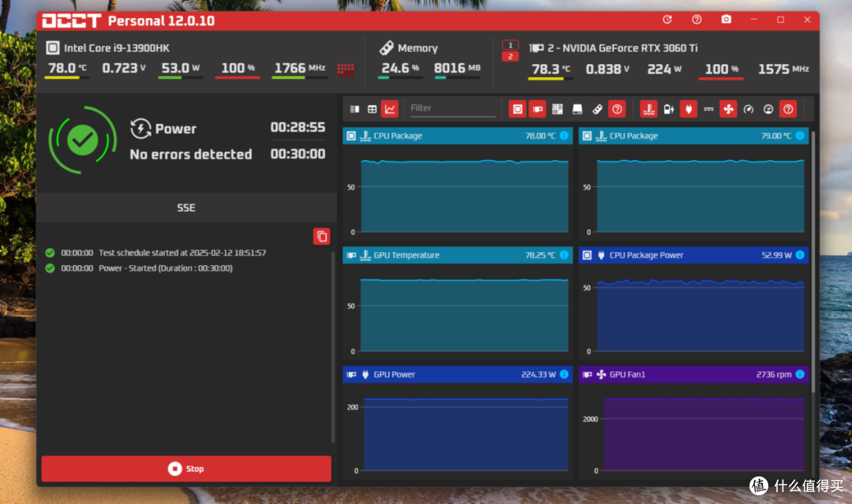Toggle the question-mark filter at the toolbar's end
Viewport: 852px width, 504px height.
[x=788, y=109]
